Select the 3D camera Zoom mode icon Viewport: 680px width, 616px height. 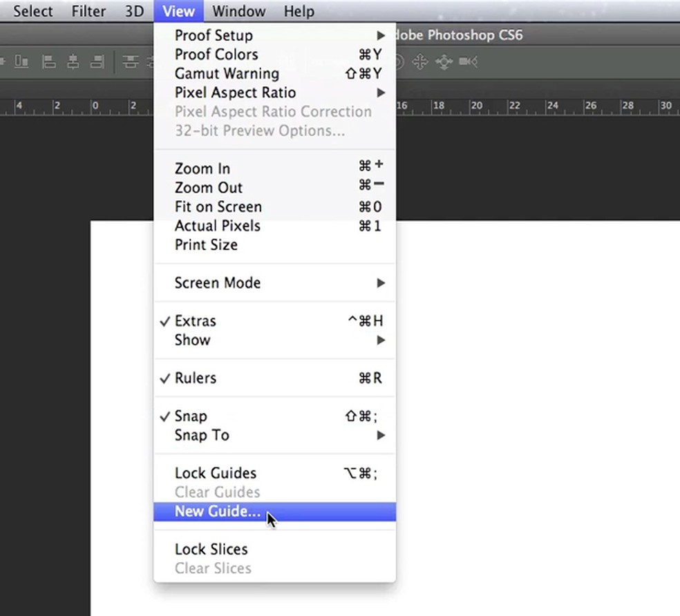click(x=469, y=61)
